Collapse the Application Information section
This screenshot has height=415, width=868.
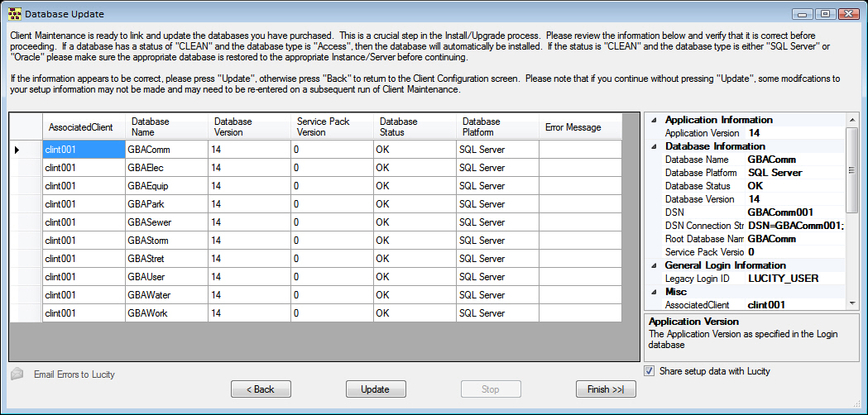[655, 120]
